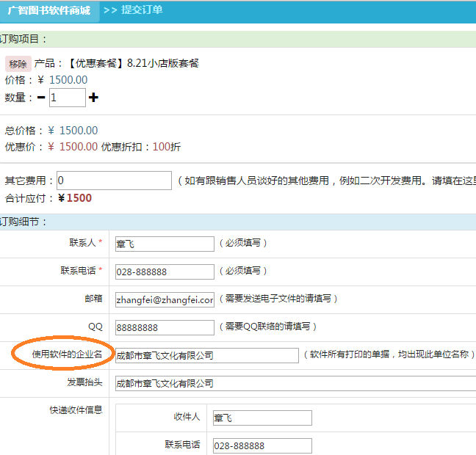The width and height of the screenshot is (476, 455).
Task: Click the product price 1500.00 under 价格
Action: click(68, 80)
